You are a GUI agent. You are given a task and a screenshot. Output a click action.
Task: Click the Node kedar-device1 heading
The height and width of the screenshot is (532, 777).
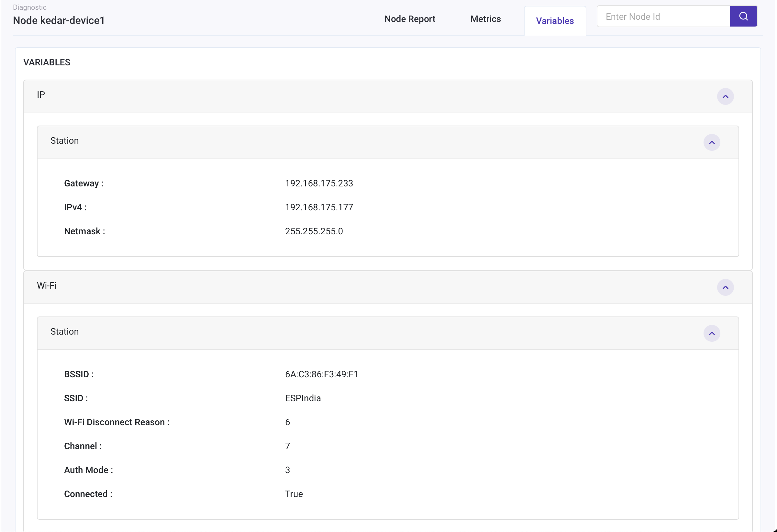(59, 21)
